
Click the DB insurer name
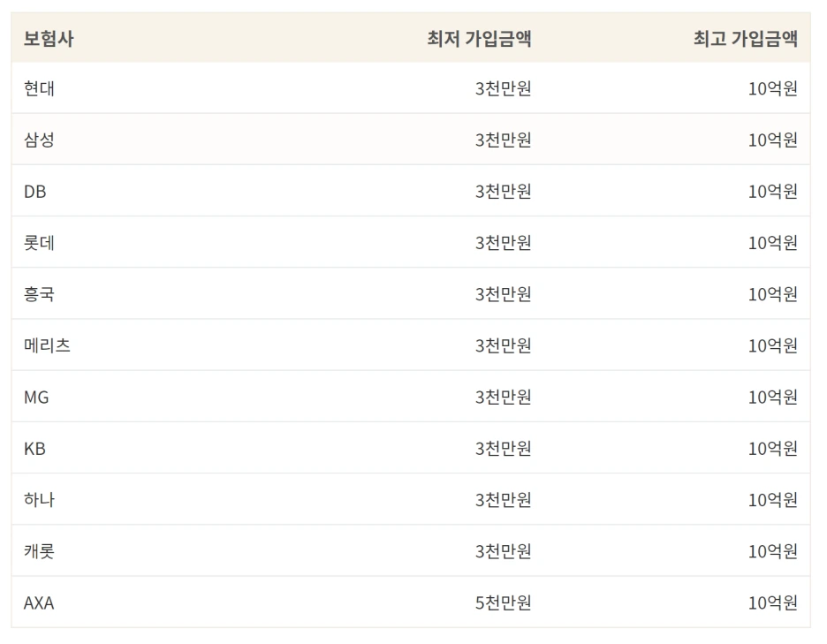(35, 191)
